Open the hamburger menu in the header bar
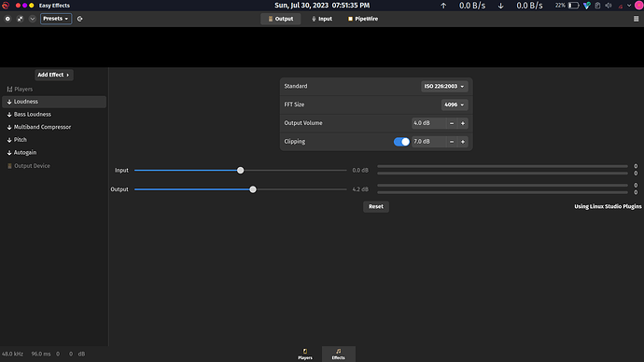Screen dimensions: 644x362 636,19
